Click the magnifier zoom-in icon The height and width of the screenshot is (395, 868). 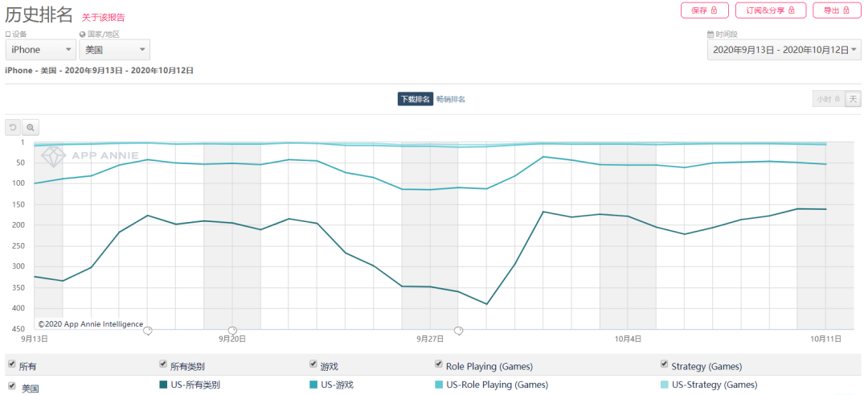point(31,127)
